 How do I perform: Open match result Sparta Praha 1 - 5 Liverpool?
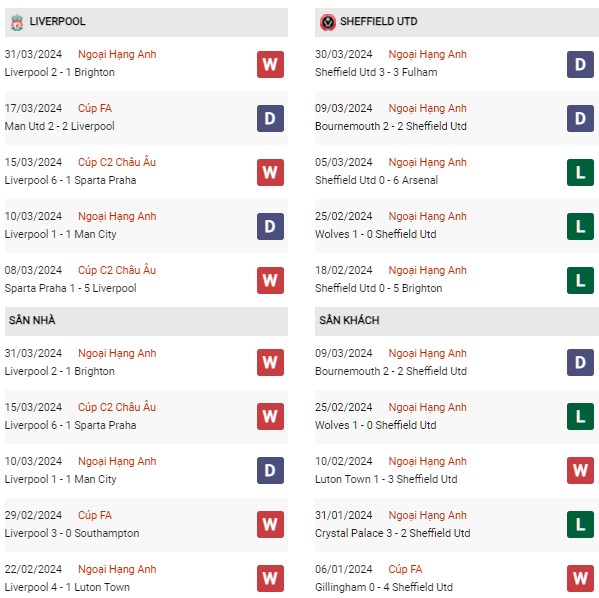(x=70, y=288)
